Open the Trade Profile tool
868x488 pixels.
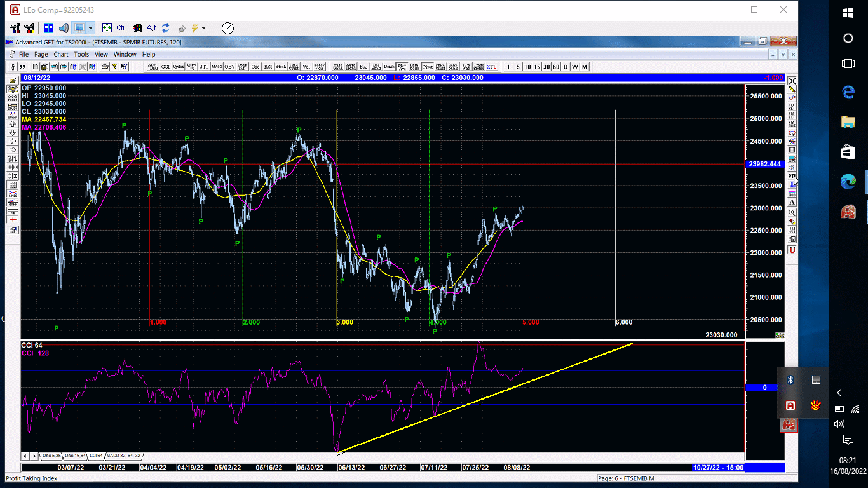click(x=478, y=66)
